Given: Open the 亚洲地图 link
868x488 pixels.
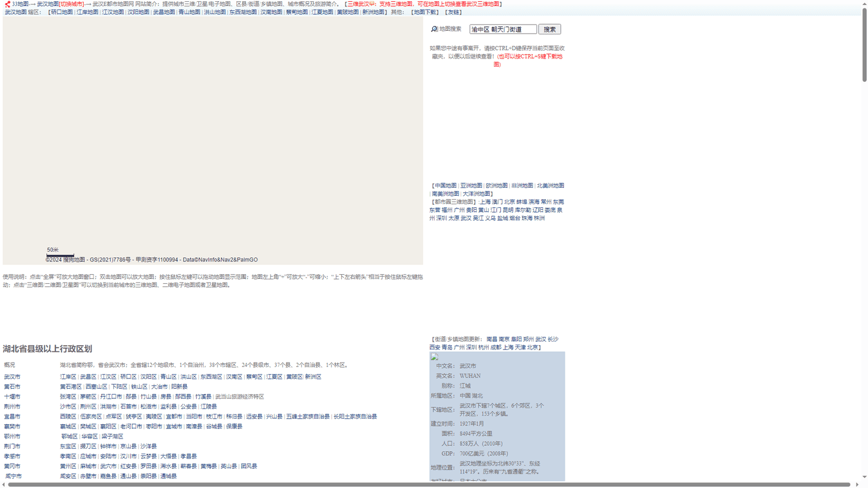Looking at the screenshot, I should [471, 186].
